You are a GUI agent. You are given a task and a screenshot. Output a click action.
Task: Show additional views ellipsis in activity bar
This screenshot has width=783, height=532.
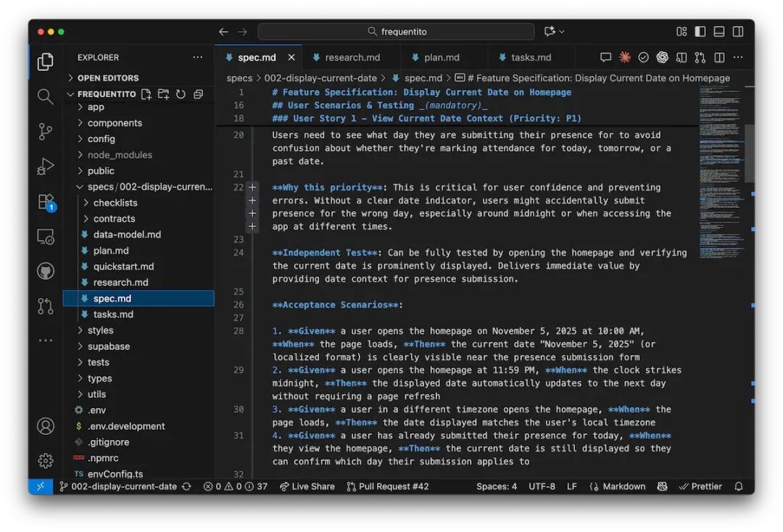pyautogui.click(x=46, y=341)
